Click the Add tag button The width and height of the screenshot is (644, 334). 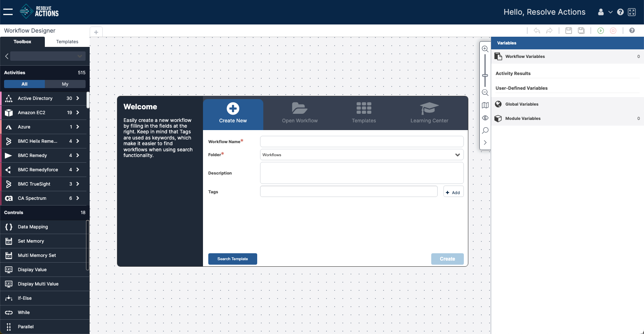pos(453,192)
